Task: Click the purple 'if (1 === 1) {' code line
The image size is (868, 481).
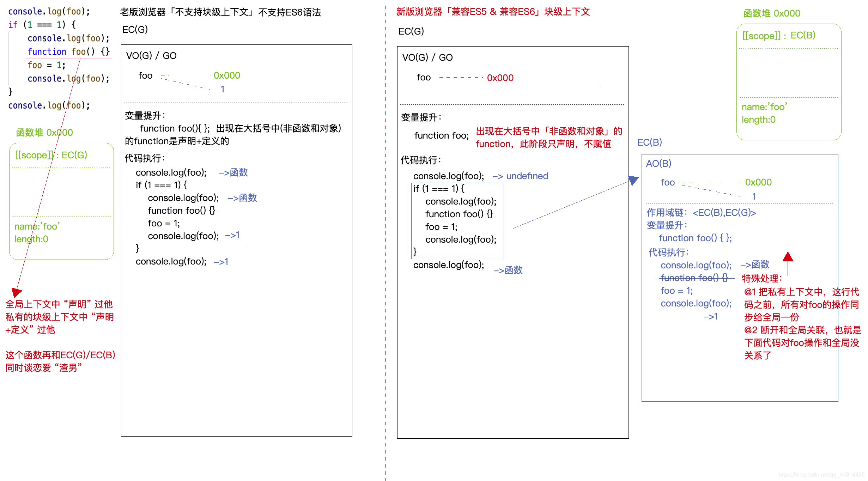Action: pos(42,25)
